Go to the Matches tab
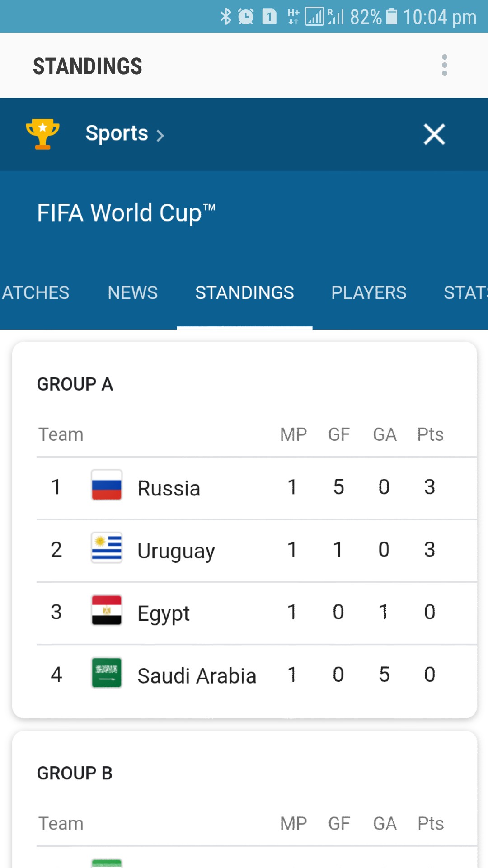 click(35, 292)
